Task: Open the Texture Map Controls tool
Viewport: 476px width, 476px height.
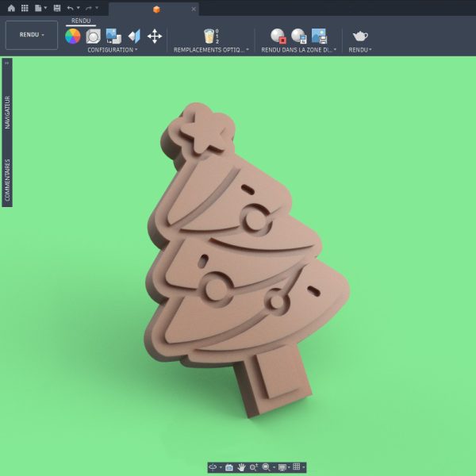Action: click(134, 36)
